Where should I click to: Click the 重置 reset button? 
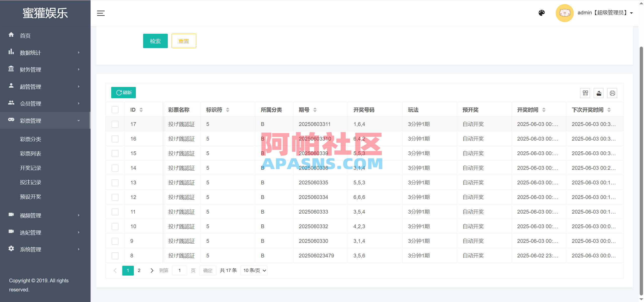184,41
